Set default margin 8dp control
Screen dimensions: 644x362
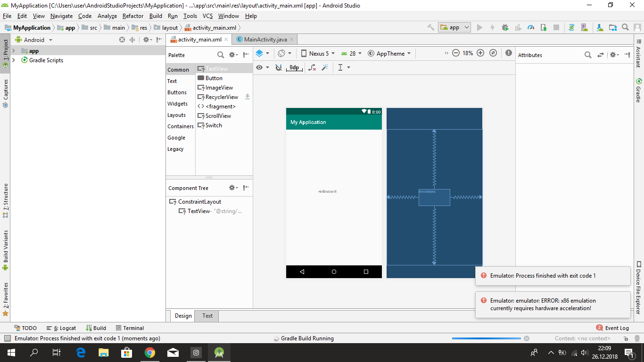[x=294, y=68]
